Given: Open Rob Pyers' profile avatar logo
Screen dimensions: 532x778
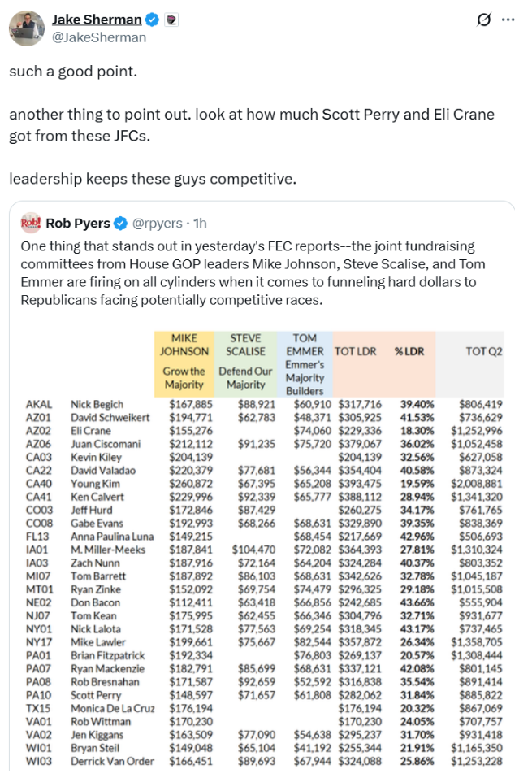Looking at the screenshot, I should coord(31,224).
